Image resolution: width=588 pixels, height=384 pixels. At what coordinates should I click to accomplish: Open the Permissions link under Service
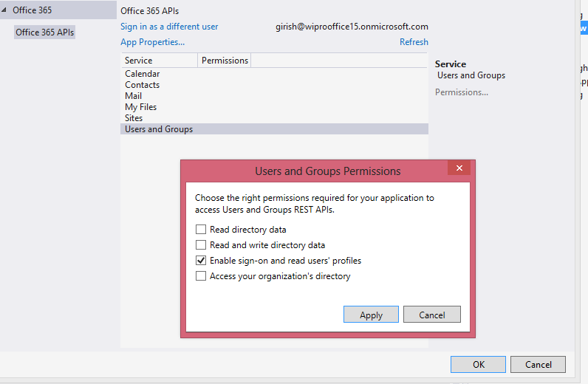click(x=462, y=92)
